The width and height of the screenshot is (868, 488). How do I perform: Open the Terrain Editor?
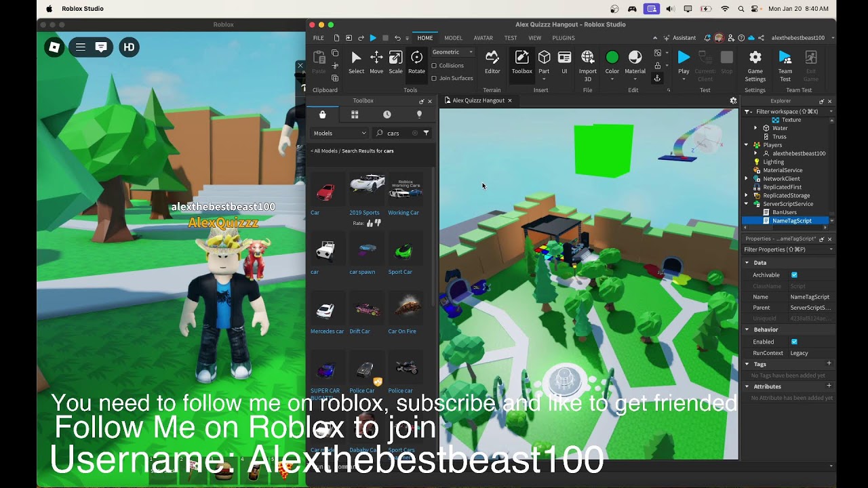point(492,62)
